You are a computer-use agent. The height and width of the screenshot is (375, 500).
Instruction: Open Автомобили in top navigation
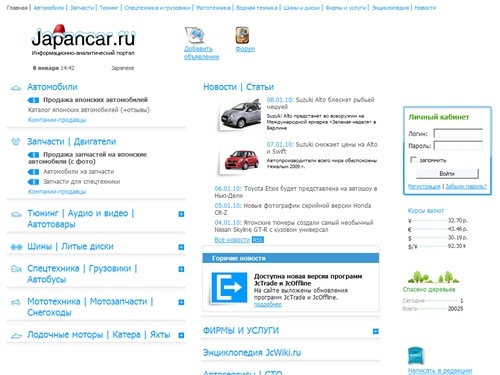click(49, 8)
